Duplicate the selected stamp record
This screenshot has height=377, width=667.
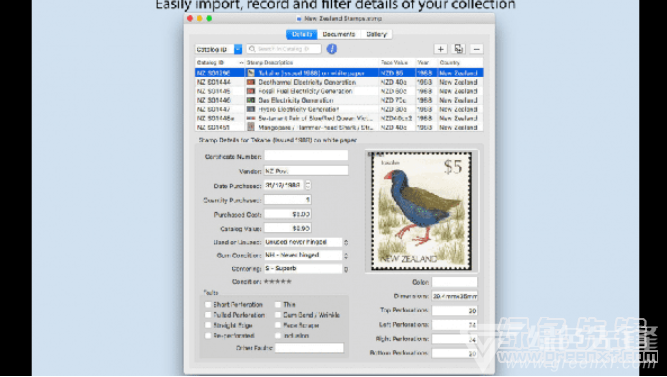(x=459, y=49)
